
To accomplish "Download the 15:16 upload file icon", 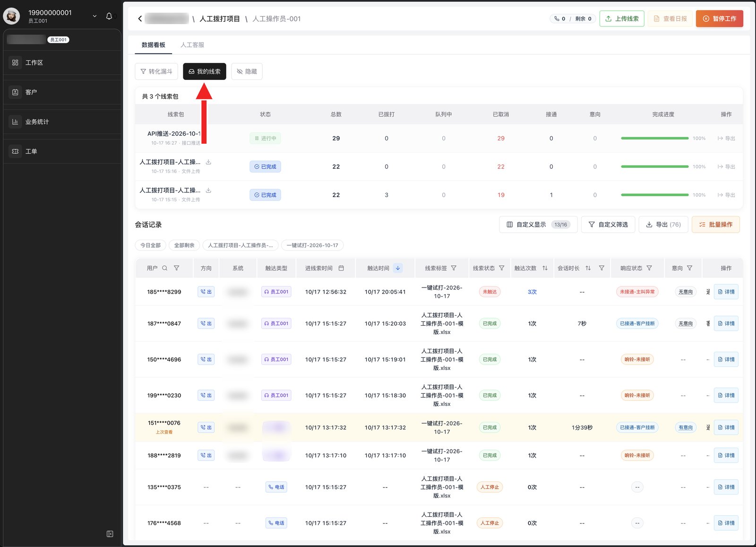I will [208, 162].
